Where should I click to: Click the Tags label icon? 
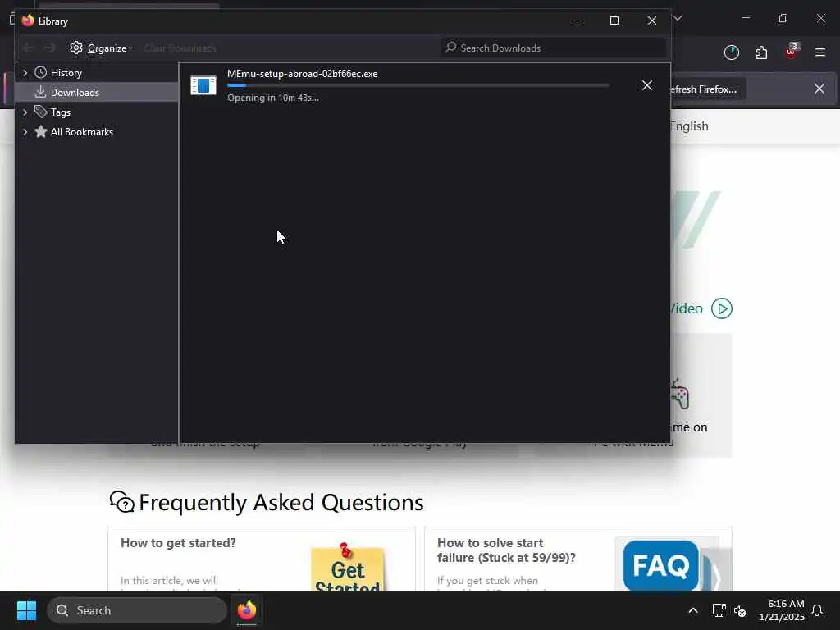pos(41,112)
